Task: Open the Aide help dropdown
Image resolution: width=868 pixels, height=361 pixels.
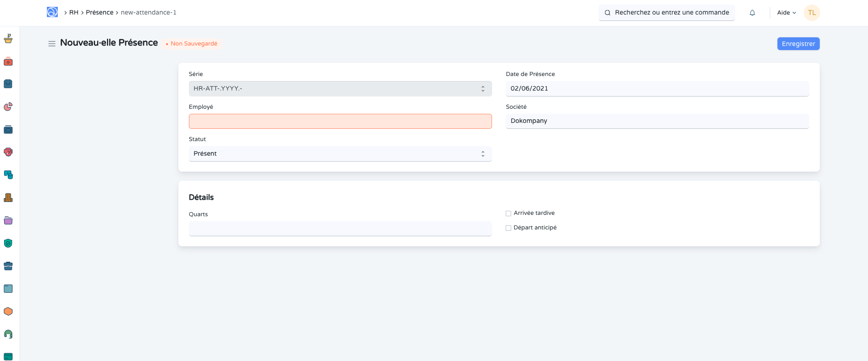Action: (786, 13)
